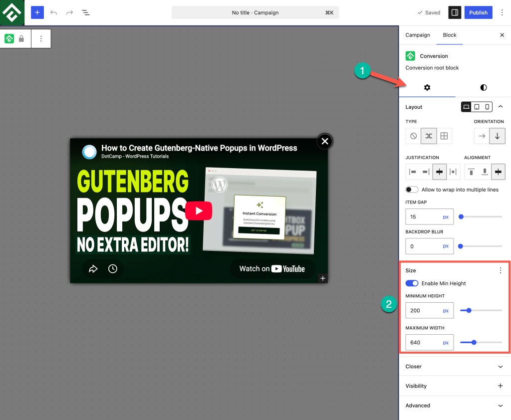The width and height of the screenshot is (511, 420).
Task: Close the settings sidebar
Action: (x=502, y=35)
